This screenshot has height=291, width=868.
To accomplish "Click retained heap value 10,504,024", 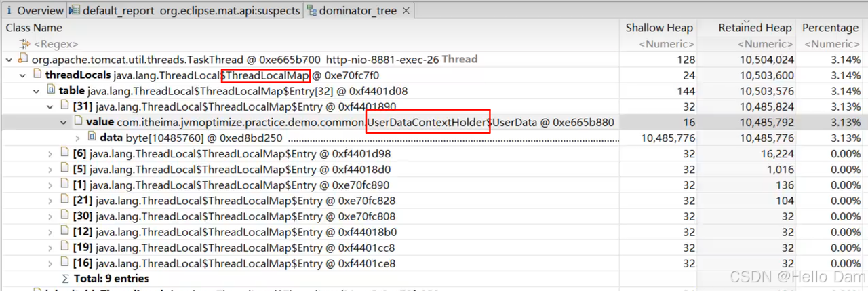I will (x=766, y=60).
